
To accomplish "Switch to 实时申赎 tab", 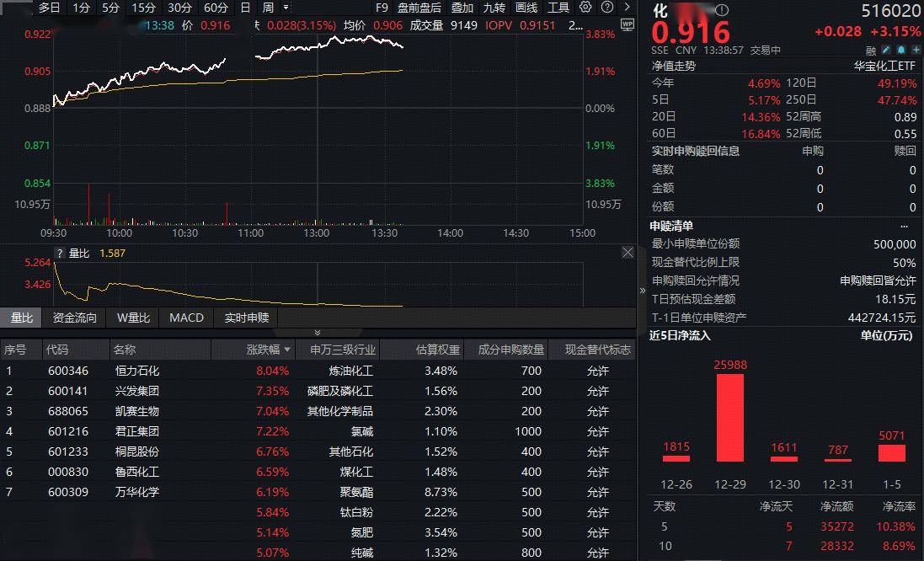I will pyautogui.click(x=246, y=318).
